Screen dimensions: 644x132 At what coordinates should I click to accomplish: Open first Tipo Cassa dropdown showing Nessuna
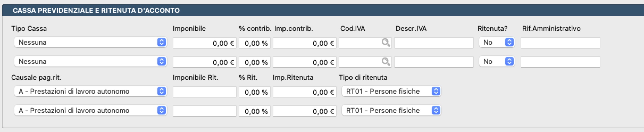(90, 42)
